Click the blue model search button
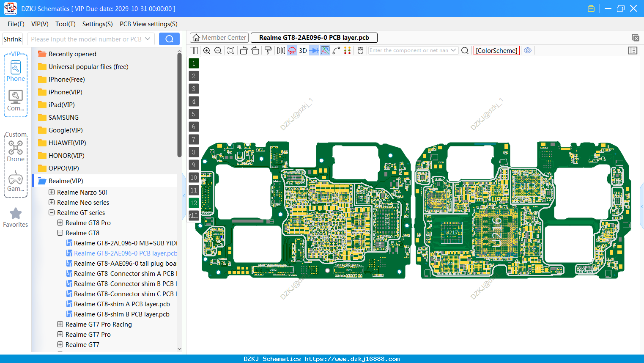Screen dimensions: 644x363 point(169,39)
